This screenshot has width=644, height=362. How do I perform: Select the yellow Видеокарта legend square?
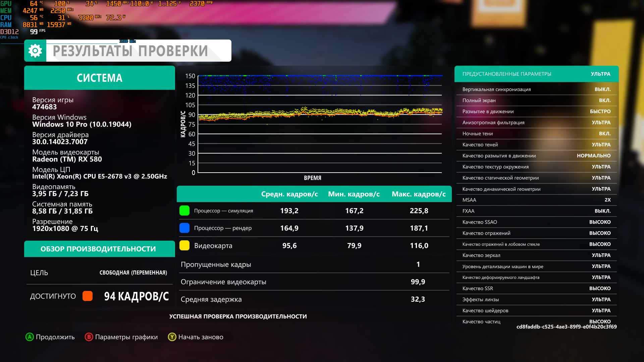click(184, 245)
